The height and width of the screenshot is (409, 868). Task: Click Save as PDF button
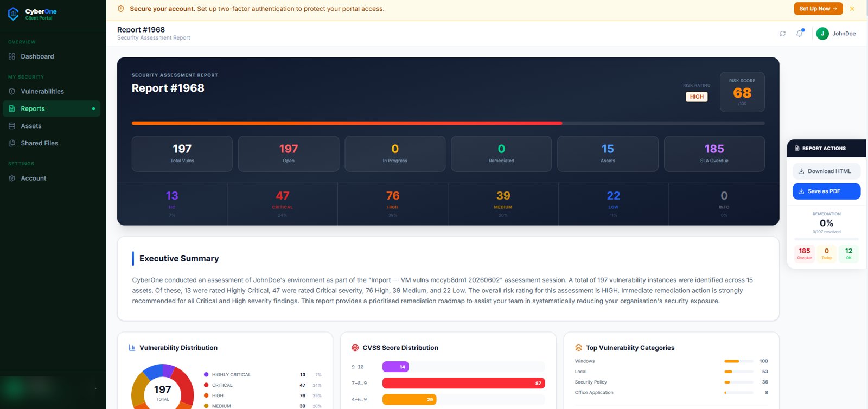tap(826, 191)
